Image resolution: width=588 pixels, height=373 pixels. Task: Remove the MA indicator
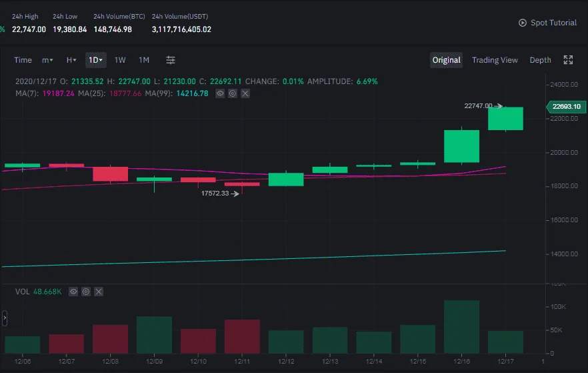pos(245,93)
